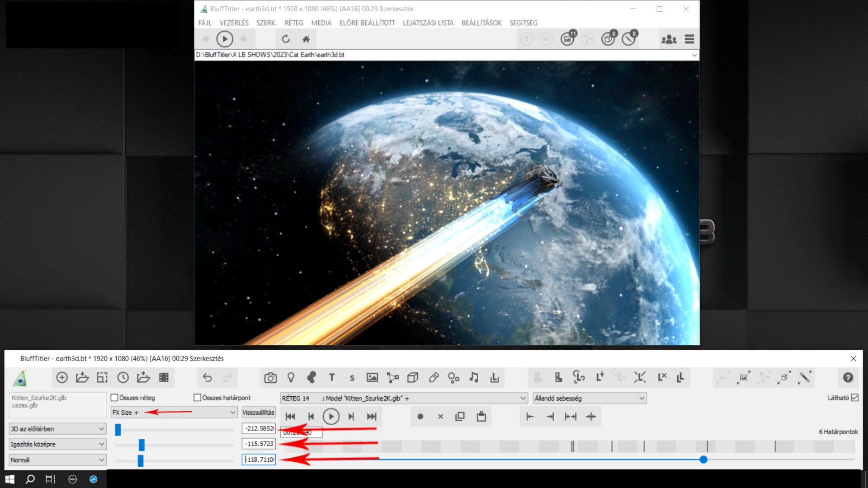
Task: Toggle the Összes réteg checkbox
Action: 114,398
